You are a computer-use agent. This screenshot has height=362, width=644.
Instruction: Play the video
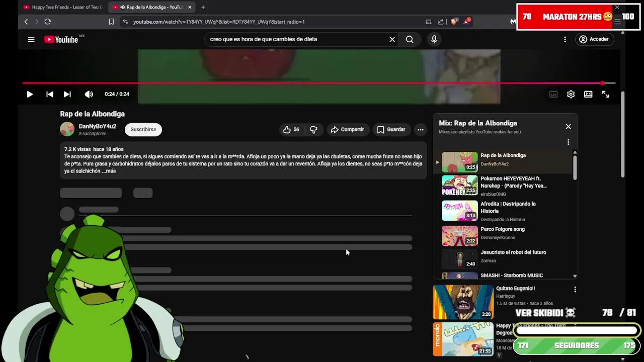[x=30, y=94]
